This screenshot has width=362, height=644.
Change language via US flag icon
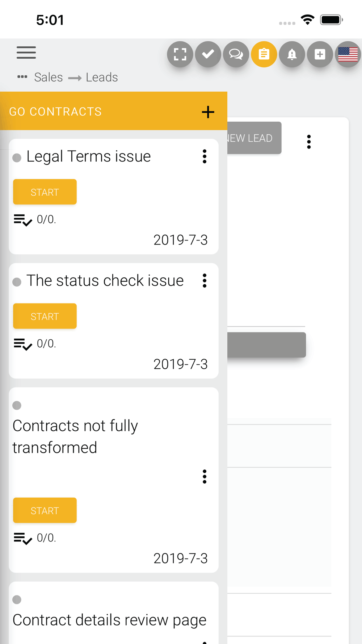coord(348,54)
